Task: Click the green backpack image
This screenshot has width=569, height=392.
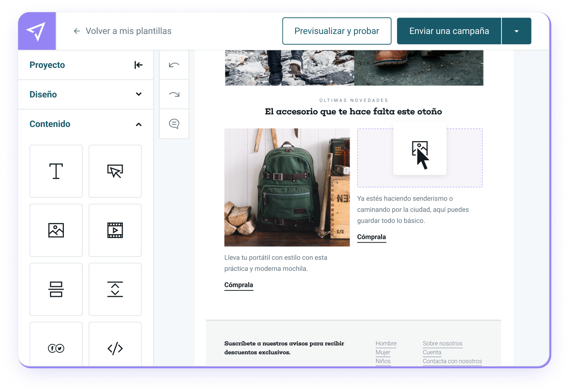Action: (287, 187)
